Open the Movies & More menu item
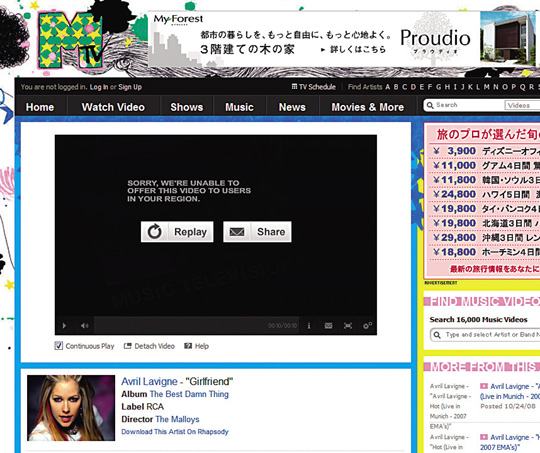 [367, 107]
